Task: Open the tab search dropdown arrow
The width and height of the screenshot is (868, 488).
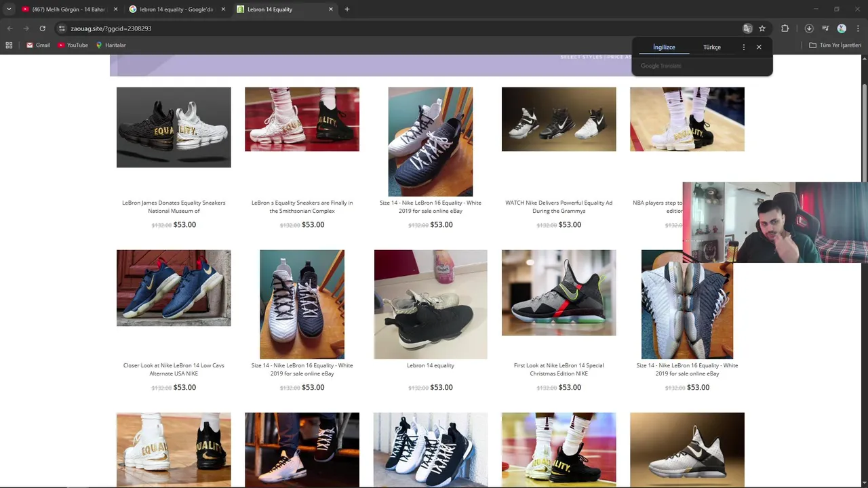Action: [9, 9]
